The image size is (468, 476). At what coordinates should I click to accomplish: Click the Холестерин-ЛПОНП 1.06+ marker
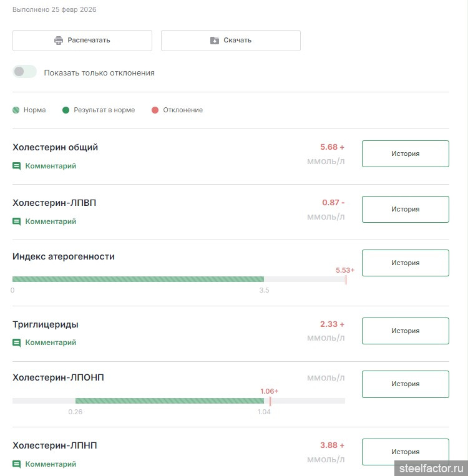coord(270,401)
